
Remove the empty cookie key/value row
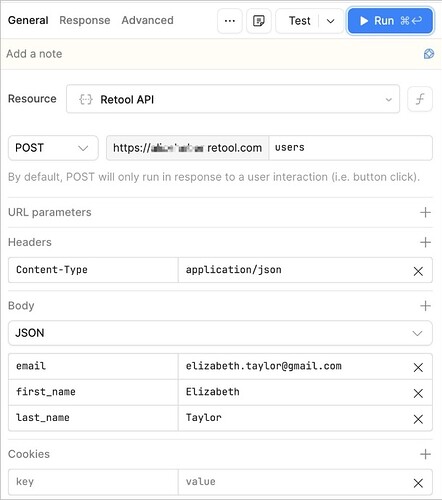point(418,483)
